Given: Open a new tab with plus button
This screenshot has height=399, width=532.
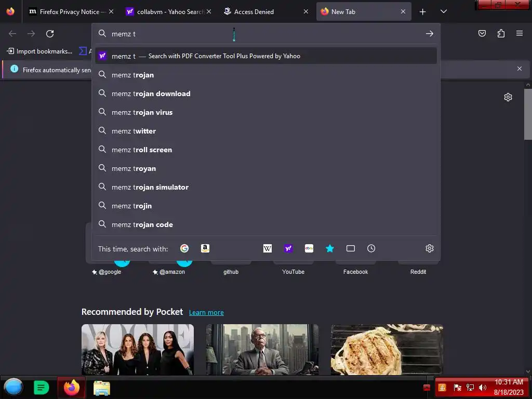Looking at the screenshot, I should click(422, 12).
